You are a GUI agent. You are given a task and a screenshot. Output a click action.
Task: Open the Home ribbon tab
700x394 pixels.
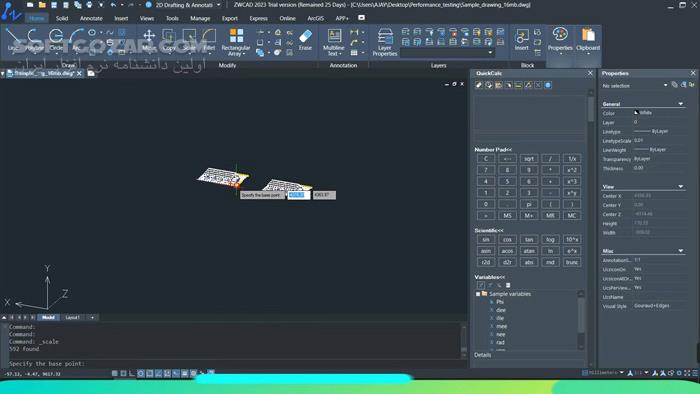point(37,18)
